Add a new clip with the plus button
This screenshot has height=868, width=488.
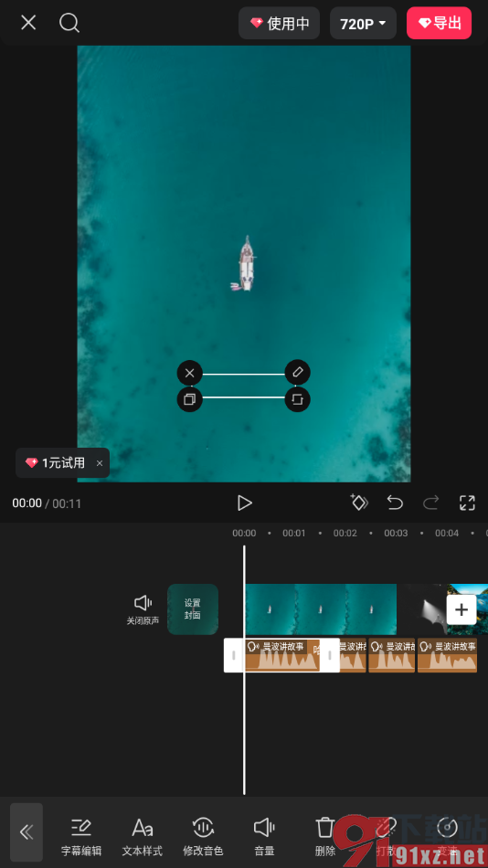coord(461,609)
